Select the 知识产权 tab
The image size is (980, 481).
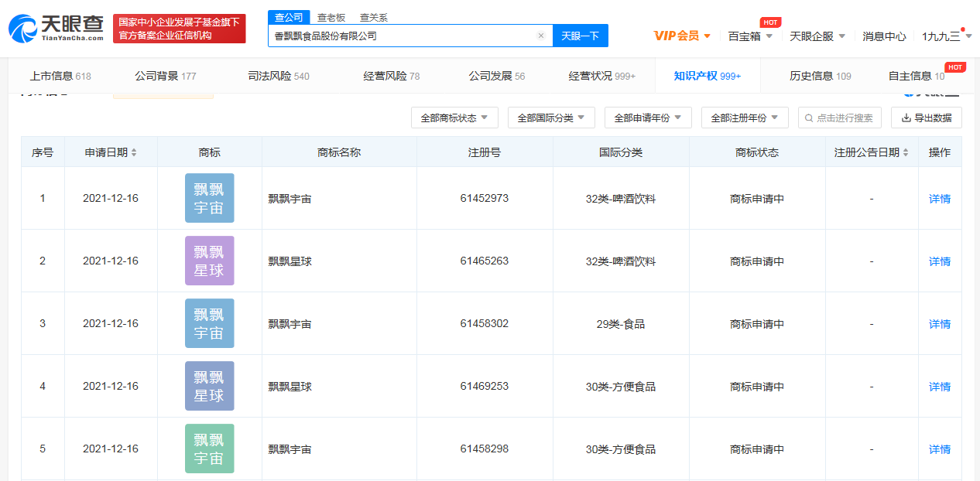point(707,76)
